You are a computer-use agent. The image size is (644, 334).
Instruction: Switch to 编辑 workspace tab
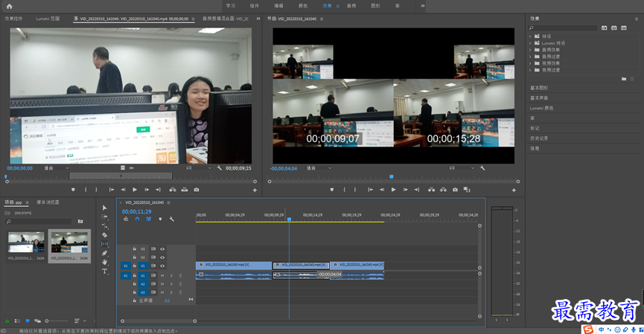tap(278, 6)
